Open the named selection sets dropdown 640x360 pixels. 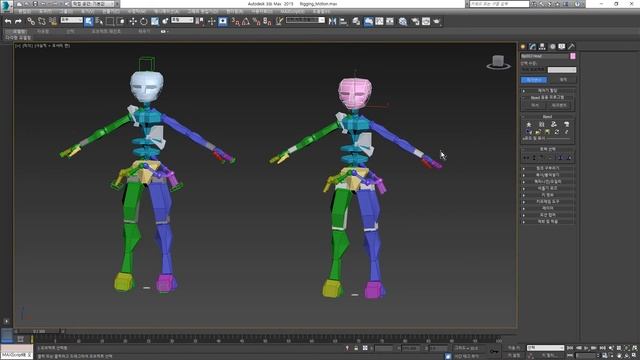coord(305,20)
